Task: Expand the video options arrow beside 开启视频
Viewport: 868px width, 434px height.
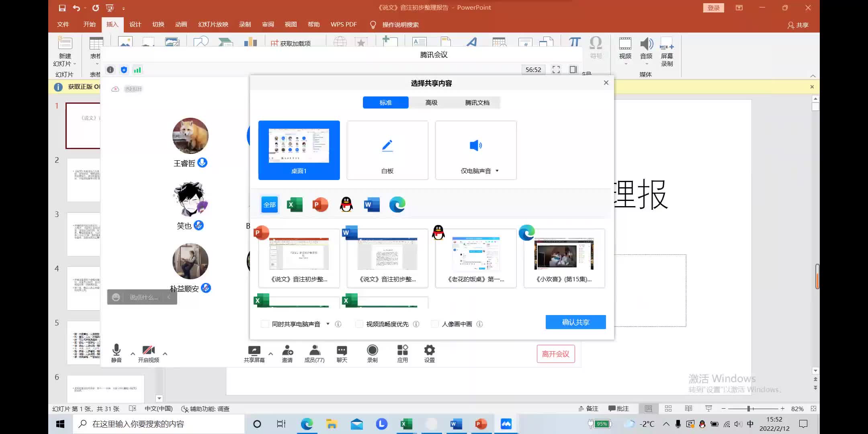Action: [165, 354]
